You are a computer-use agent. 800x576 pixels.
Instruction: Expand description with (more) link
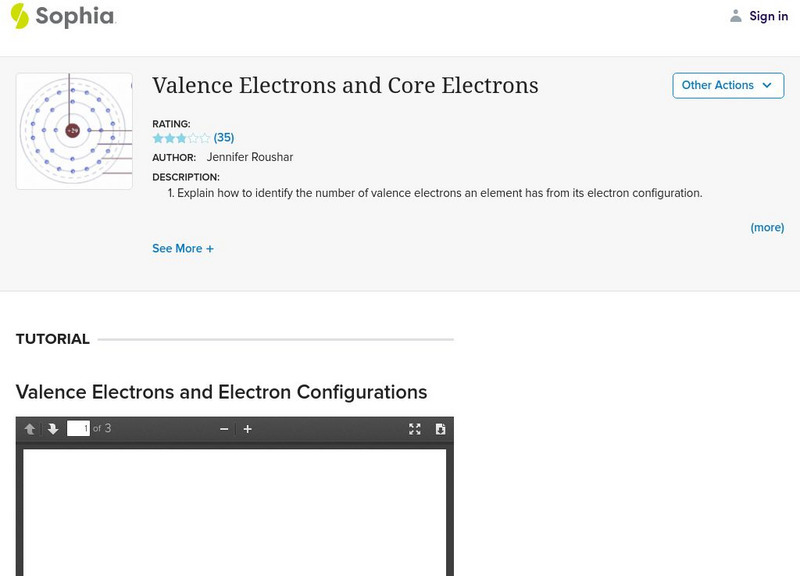coord(767,227)
